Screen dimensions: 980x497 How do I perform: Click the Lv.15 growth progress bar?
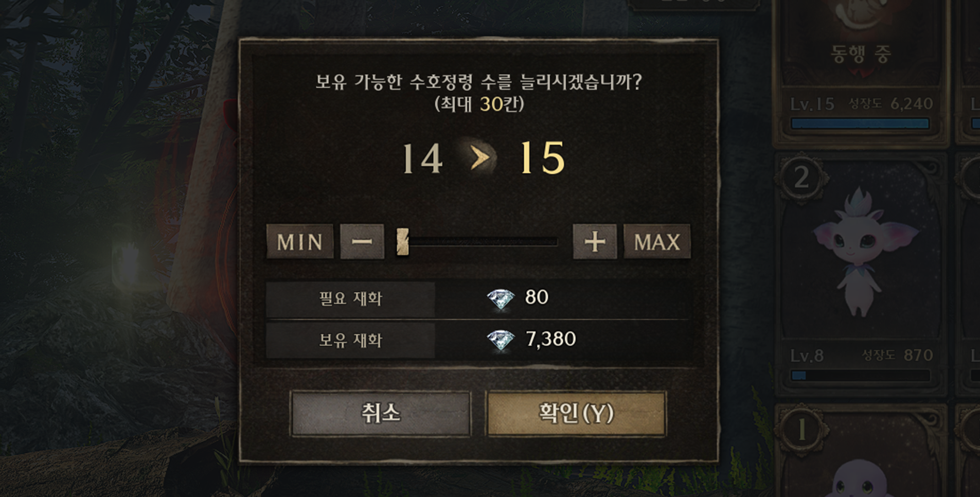861,123
